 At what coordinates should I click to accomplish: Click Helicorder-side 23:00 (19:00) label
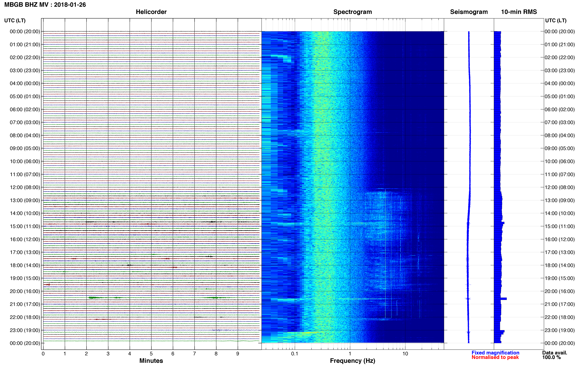pos(25,330)
